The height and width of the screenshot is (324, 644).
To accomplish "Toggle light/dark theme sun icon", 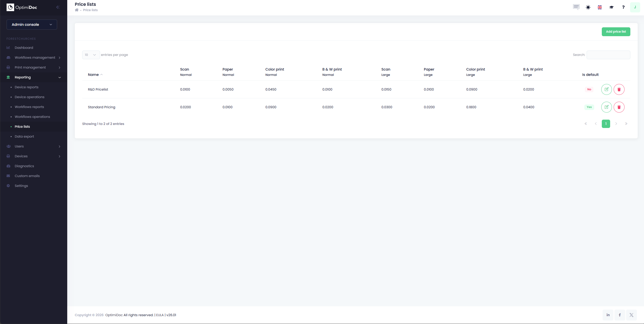I will click(x=588, y=7).
